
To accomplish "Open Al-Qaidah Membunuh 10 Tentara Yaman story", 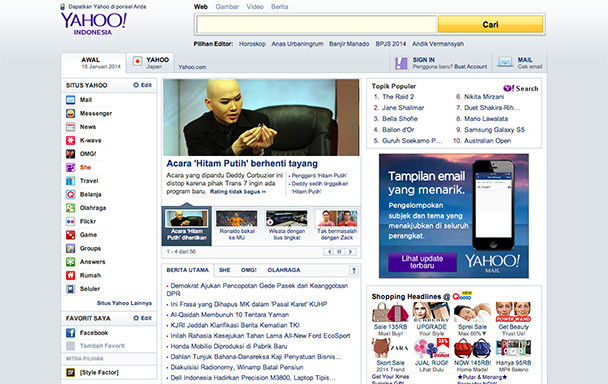I will point(230,315).
